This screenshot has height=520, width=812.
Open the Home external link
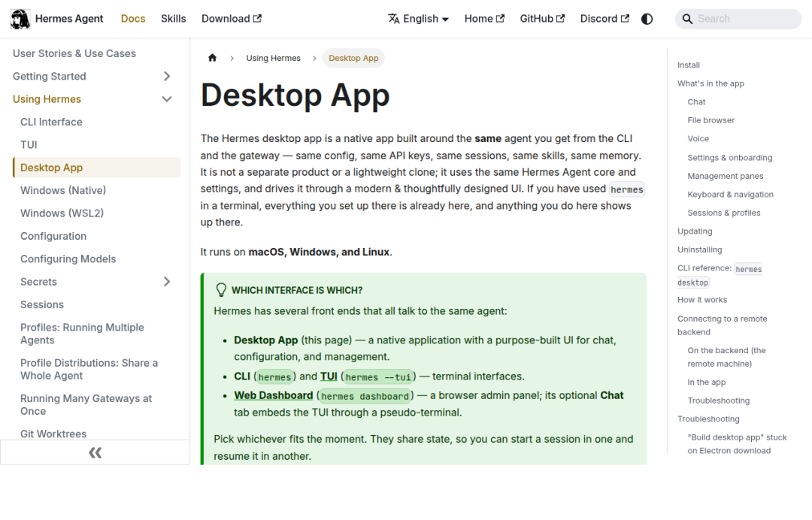pyautogui.click(x=484, y=19)
